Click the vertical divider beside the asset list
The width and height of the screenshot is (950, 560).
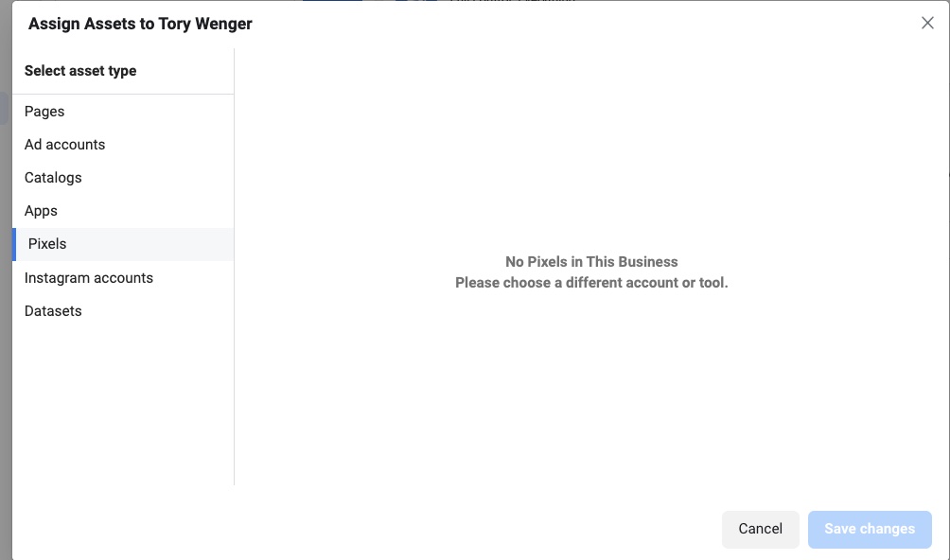(234, 284)
